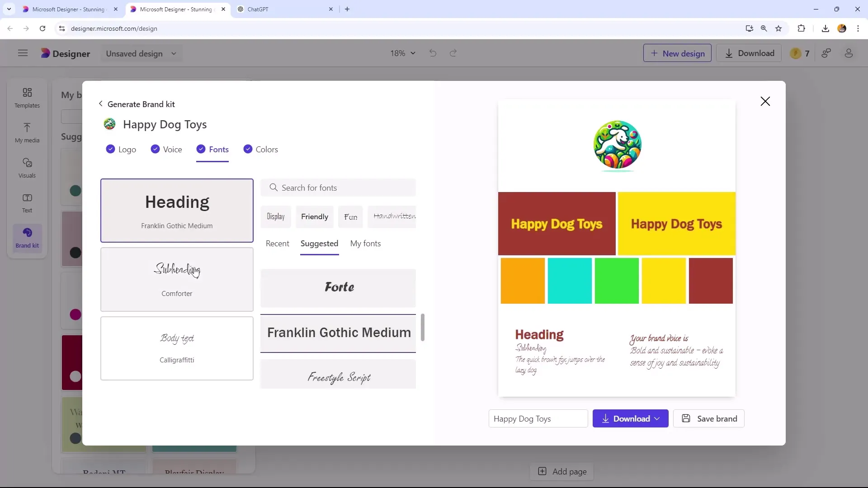
Task: Click the Add page button
Action: [x=561, y=471]
